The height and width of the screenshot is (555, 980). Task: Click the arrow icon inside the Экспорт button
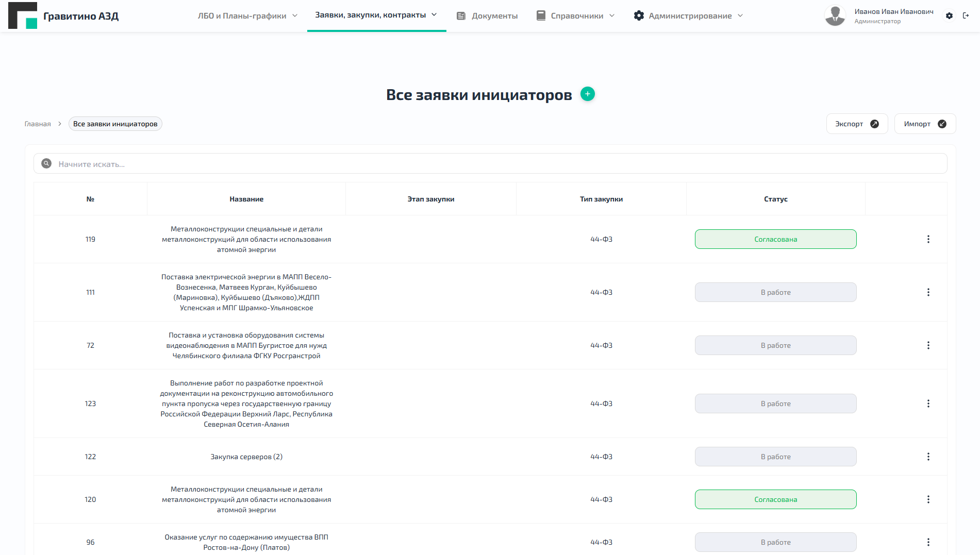click(875, 123)
